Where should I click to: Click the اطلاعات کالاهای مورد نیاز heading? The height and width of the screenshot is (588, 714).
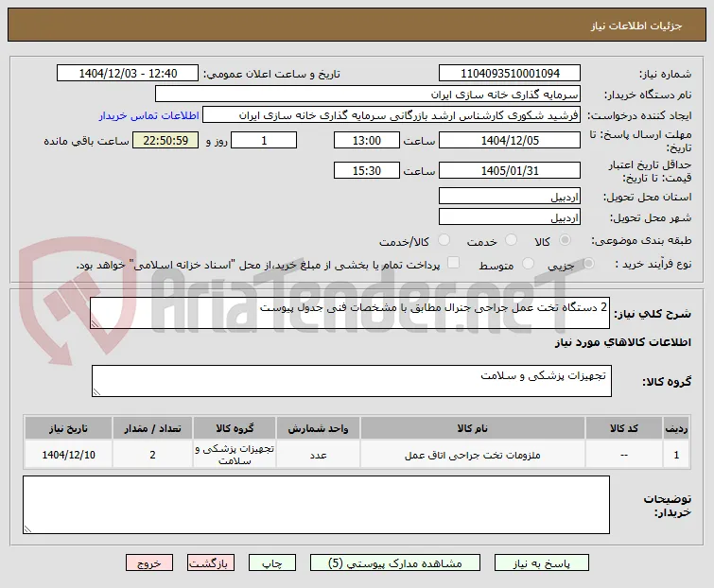622,342
